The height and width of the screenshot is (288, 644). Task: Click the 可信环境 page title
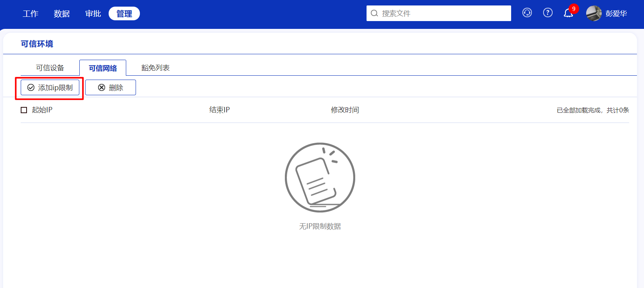(37, 44)
